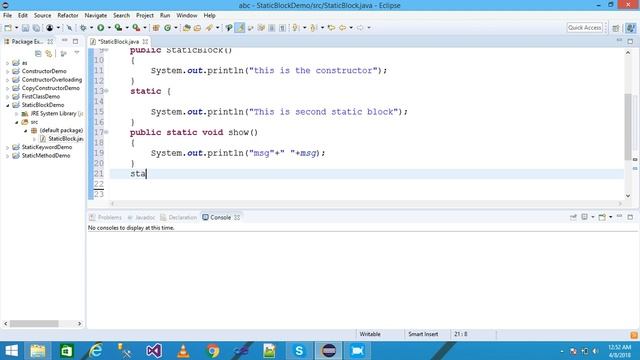Open the External Tools dropdown arrow
Screen dimensions: 640x360
click(145, 28)
